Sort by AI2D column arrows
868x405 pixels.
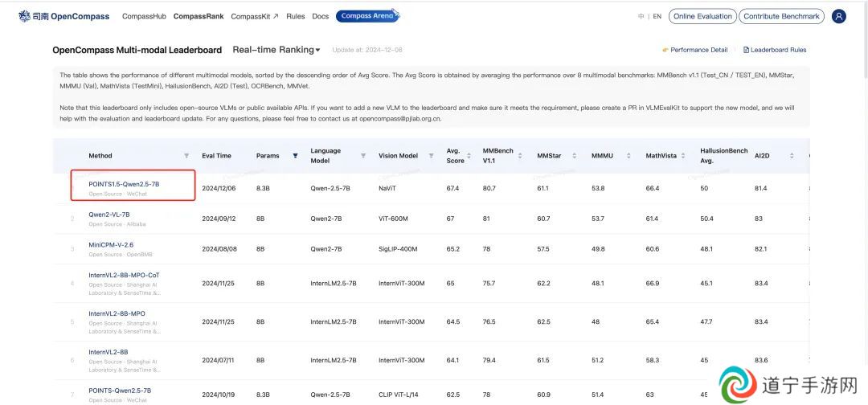click(792, 156)
